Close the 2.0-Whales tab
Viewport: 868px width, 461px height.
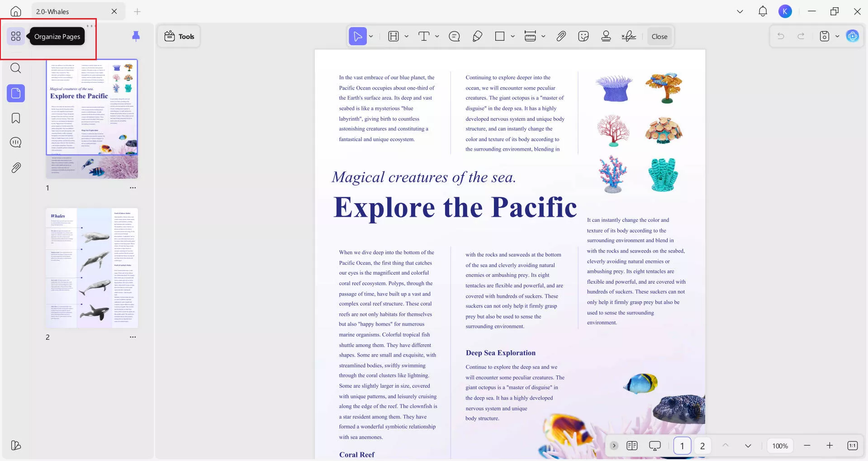pos(114,11)
